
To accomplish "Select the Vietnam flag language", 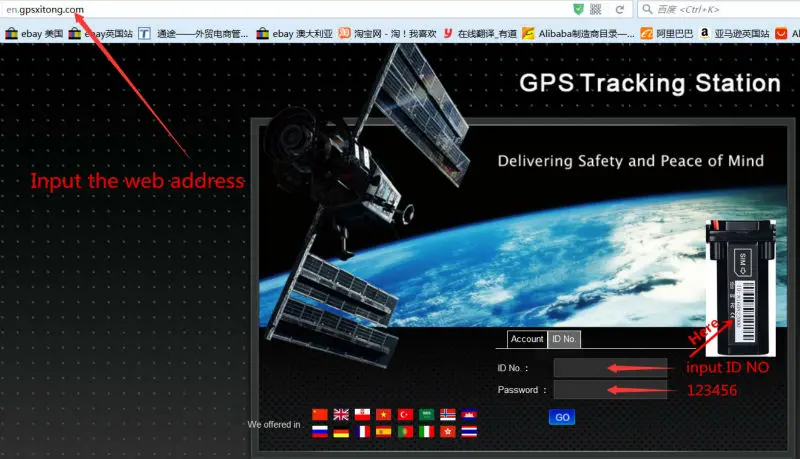I will (383, 414).
